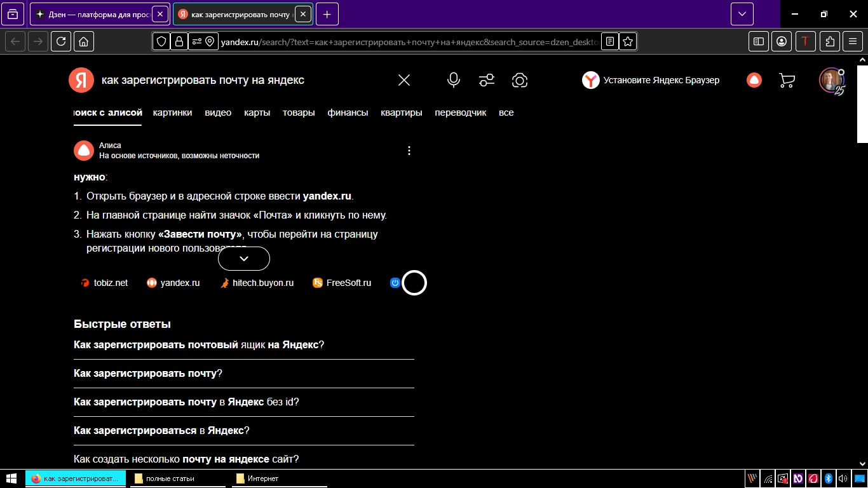868x488 pixels.
Task: Click the location permission icon in the address bar
Action: 210,41
